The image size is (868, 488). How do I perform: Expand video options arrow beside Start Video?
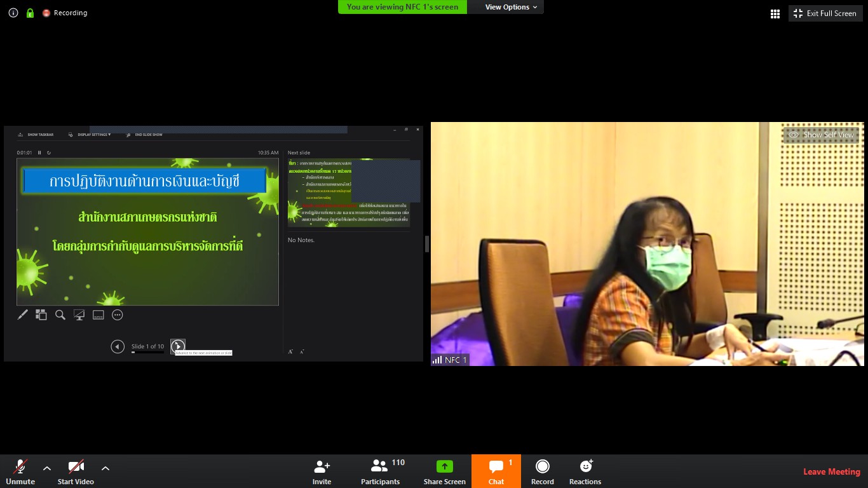tap(105, 468)
